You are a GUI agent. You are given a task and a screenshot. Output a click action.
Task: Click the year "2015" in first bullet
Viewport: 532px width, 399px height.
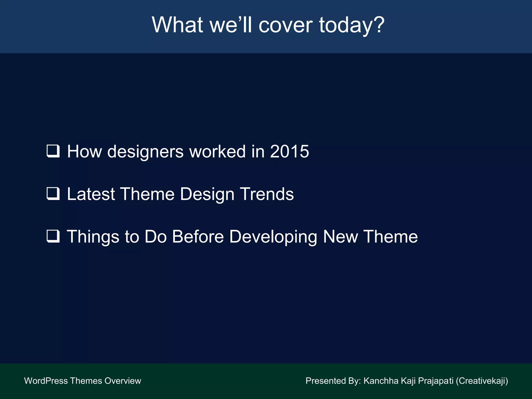pos(289,151)
